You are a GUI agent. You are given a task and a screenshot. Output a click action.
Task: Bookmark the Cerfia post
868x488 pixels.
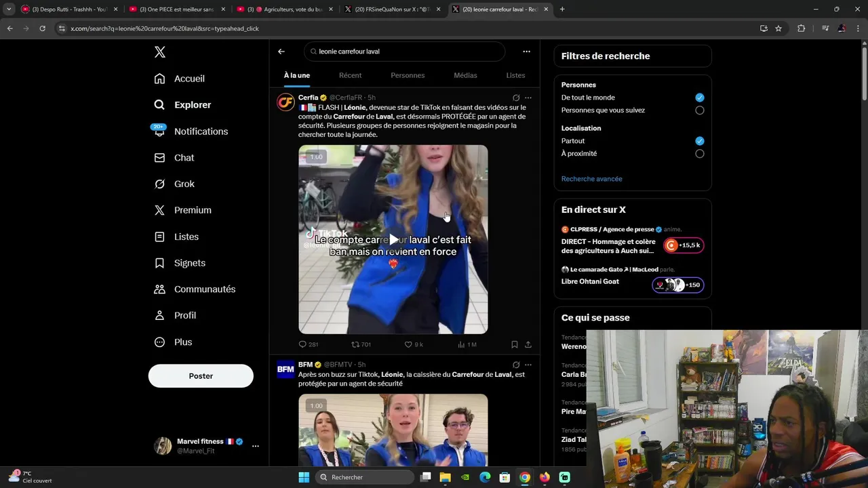coord(515,344)
